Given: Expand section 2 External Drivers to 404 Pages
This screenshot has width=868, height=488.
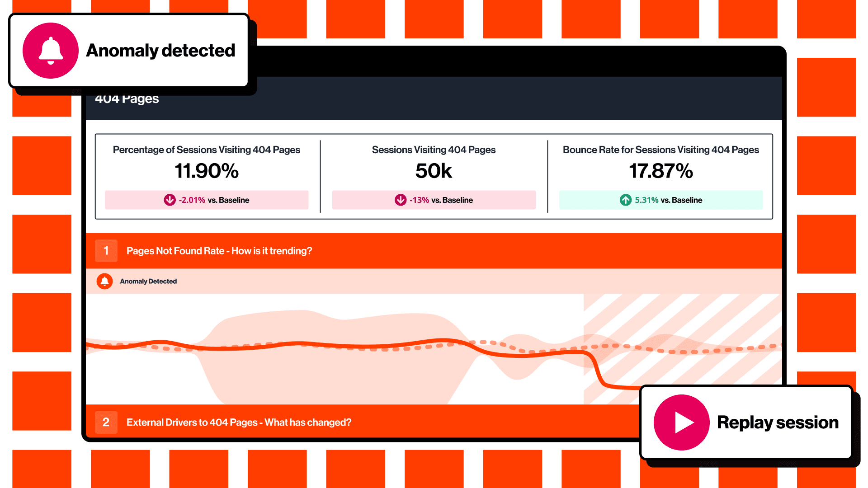Looking at the screenshot, I should pos(238,422).
